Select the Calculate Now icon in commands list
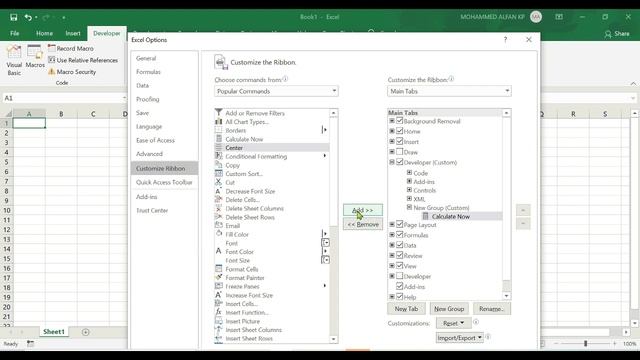640x360 pixels. tap(219, 139)
